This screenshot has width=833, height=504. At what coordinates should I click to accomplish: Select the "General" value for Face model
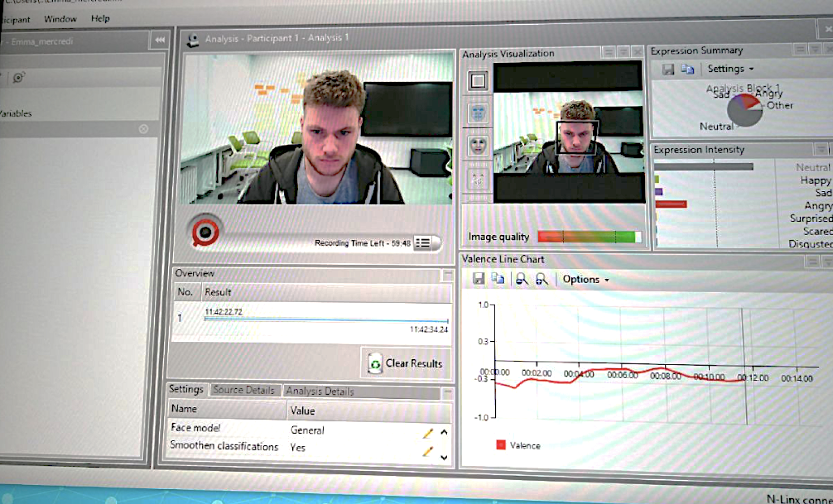[x=307, y=430]
